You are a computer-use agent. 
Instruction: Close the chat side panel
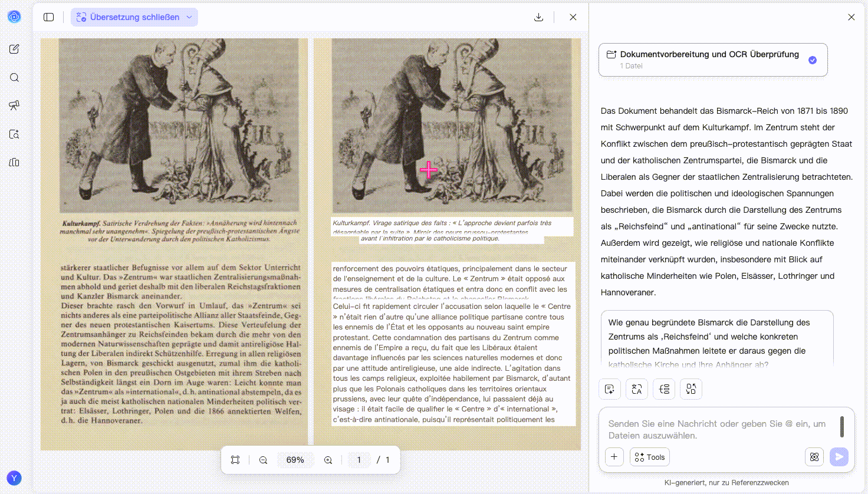851,17
